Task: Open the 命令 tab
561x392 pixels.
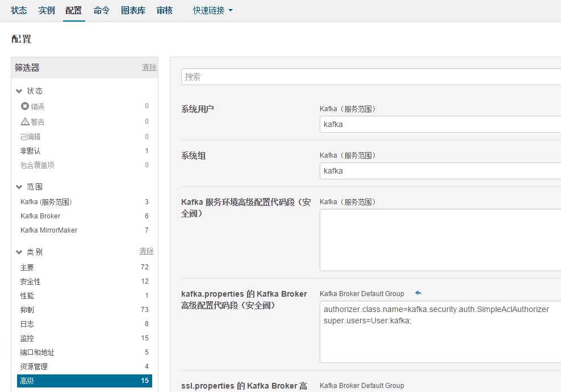Action: click(x=102, y=10)
